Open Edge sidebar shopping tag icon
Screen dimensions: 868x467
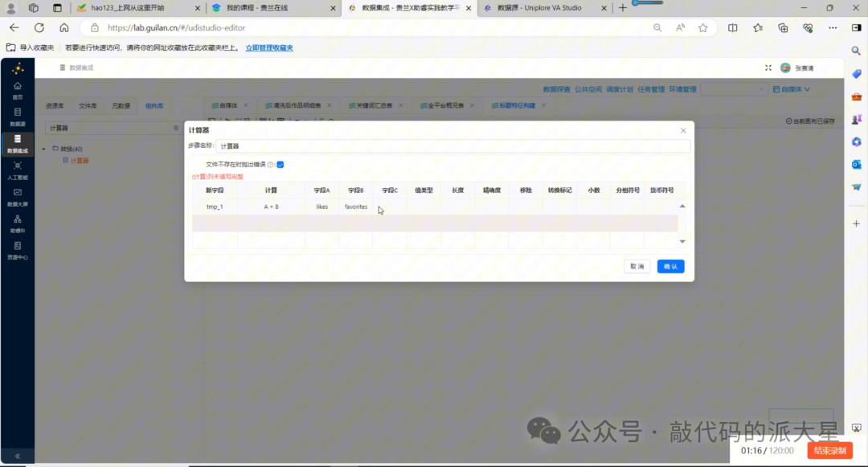pos(857,74)
